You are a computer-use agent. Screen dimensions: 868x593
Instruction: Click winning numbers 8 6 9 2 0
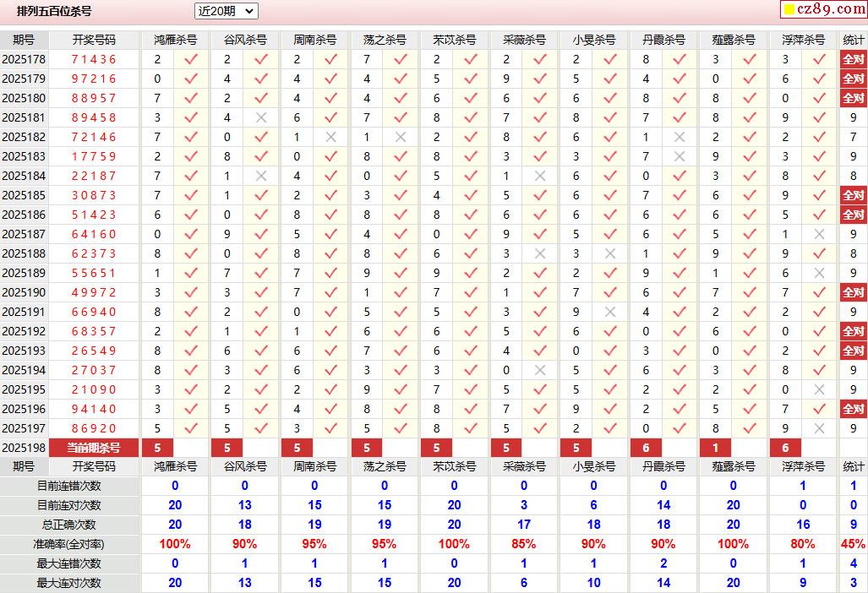(94, 428)
